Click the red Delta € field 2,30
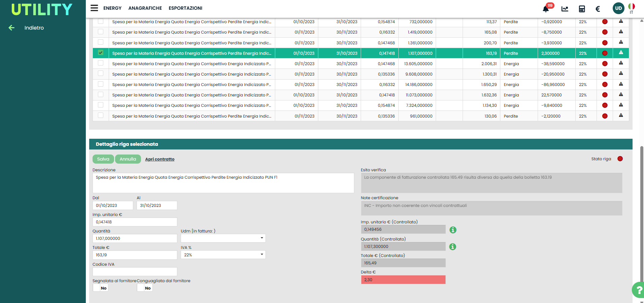 (x=403, y=279)
